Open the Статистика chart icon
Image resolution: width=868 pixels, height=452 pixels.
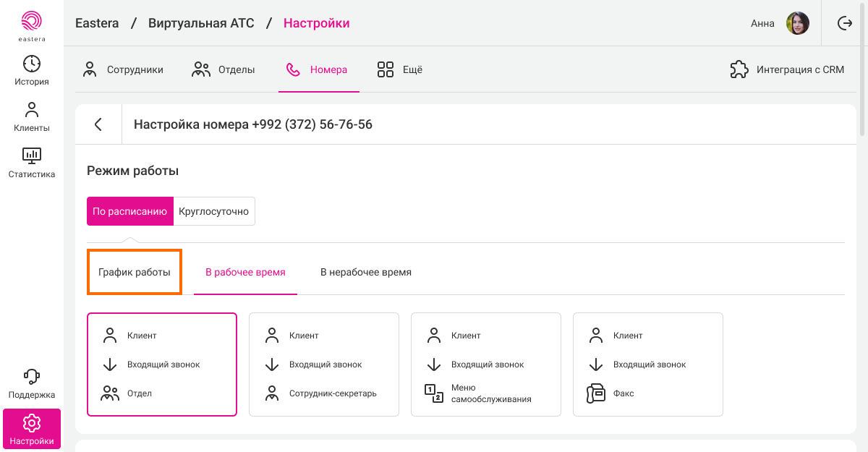(x=32, y=155)
